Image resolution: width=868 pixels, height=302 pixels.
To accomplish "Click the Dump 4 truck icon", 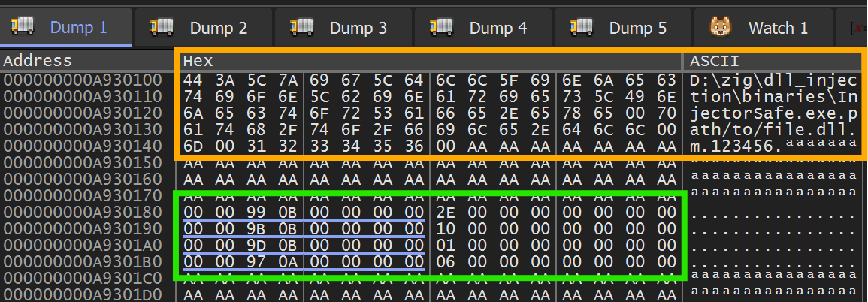I will click(442, 26).
